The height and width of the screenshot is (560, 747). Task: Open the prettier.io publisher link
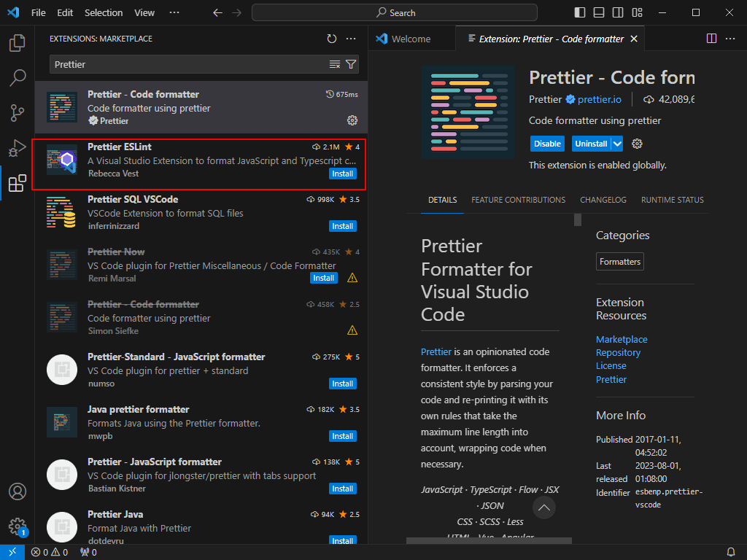tap(600, 99)
